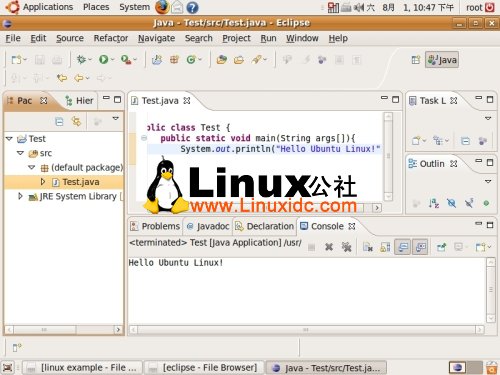Open the Task List view menu arrow
Viewport: 500px width, 375px height.
[488, 118]
